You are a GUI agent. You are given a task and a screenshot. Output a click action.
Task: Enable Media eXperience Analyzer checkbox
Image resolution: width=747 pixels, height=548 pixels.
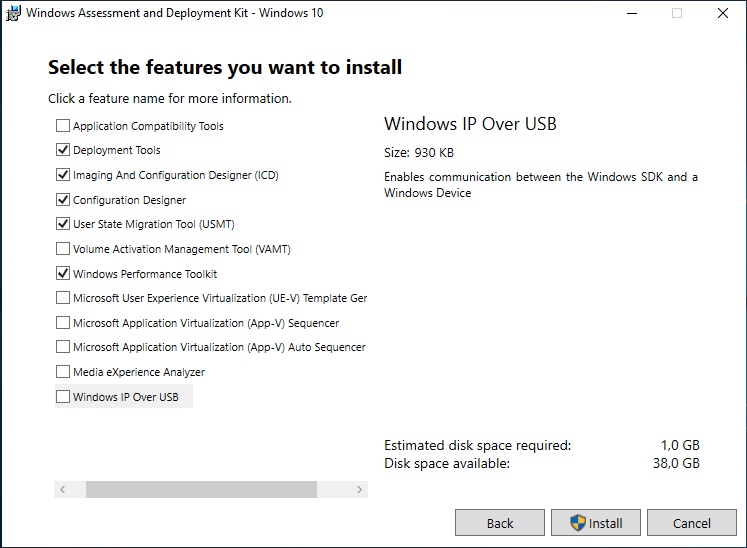pos(63,372)
